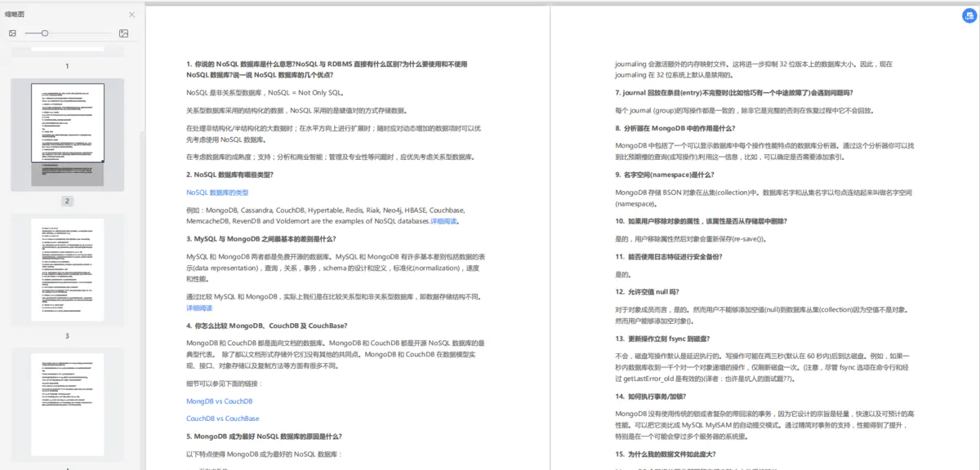Open 详细阅读 link after 'NoSQL databases.'
Viewport: 980px width, 470px height.
click(x=444, y=220)
